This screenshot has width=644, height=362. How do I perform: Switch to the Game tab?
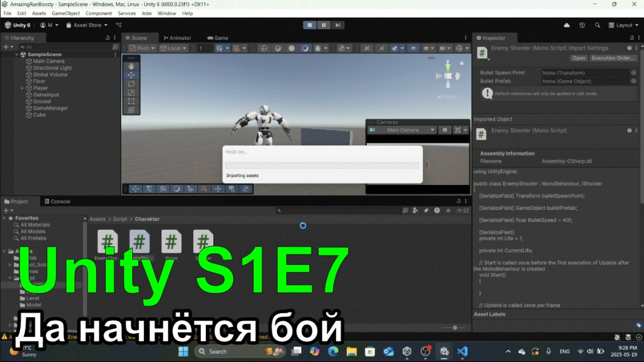point(218,38)
